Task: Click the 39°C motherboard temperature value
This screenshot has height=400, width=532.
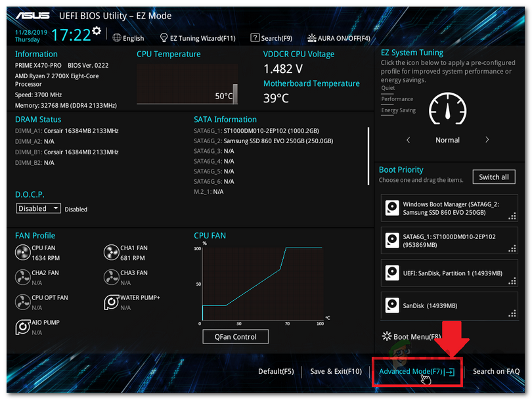Action: 276,99
